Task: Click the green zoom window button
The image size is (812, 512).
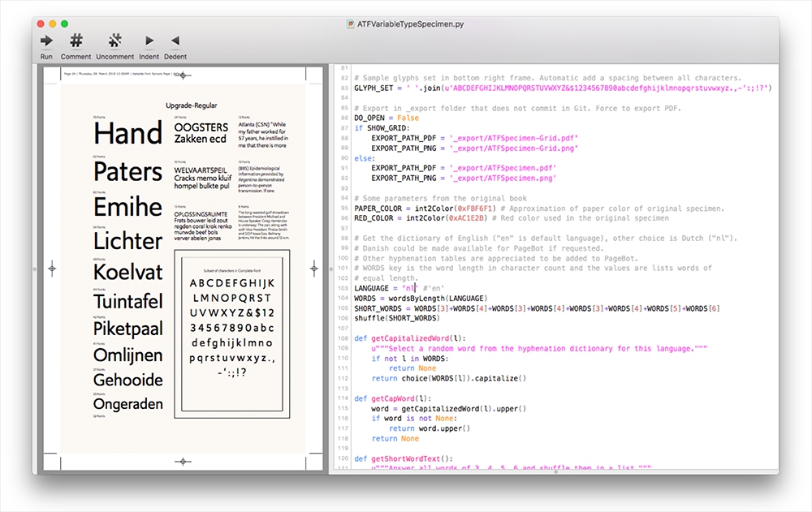Action: (65, 24)
